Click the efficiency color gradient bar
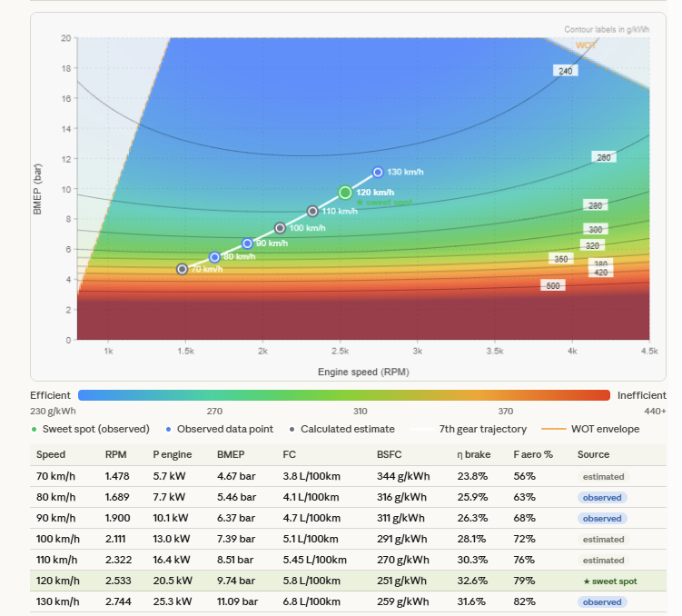Viewport: 682px width, 616px height. [x=343, y=395]
